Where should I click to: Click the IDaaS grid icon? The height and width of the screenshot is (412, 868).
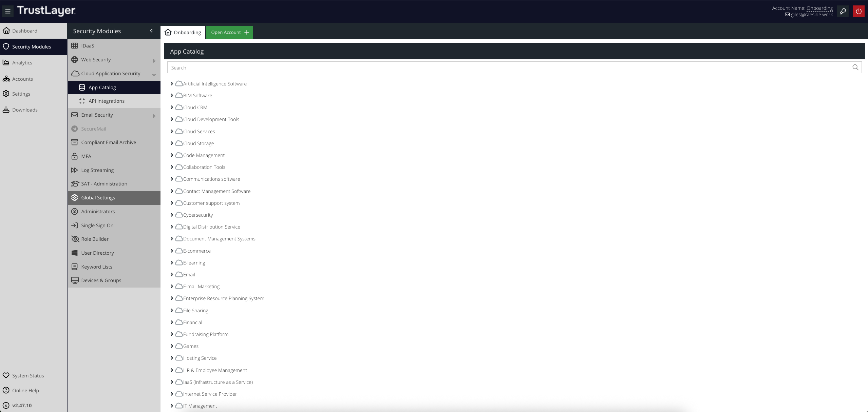[75, 45]
